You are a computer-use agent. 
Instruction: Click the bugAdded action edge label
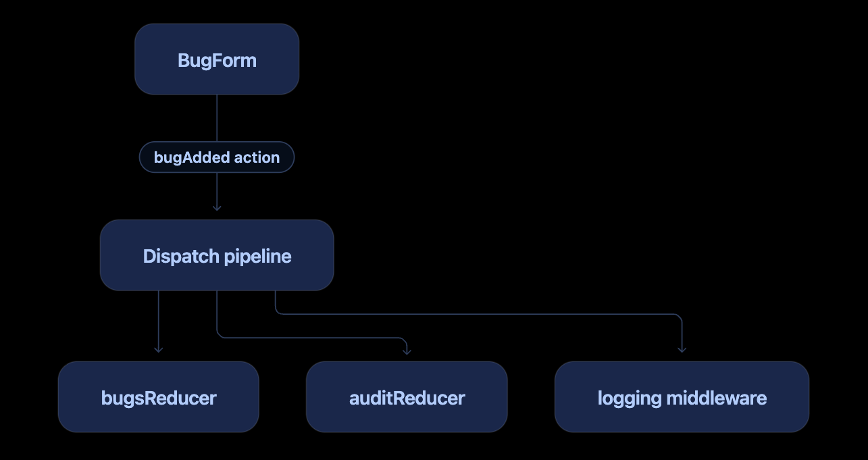(217, 157)
